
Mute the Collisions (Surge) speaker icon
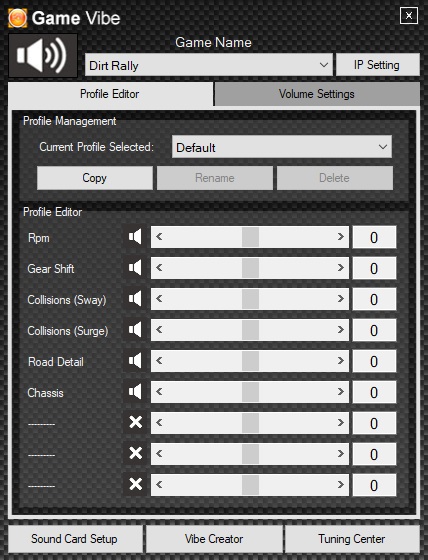point(135,330)
